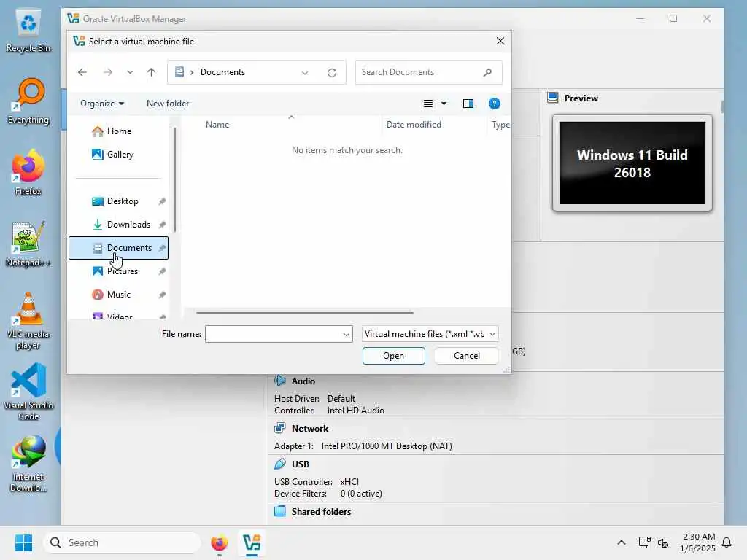Click the Preview section header in VirtualBox

(x=581, y=98)
